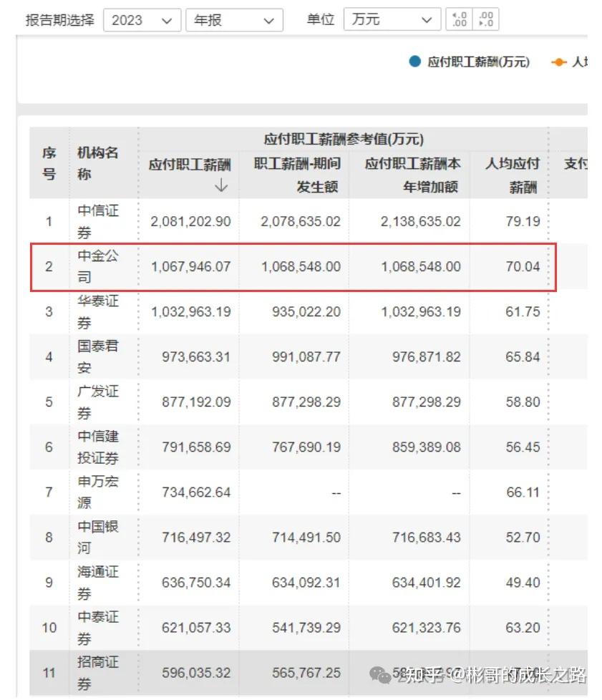Sort by the 应付职工薪酬 column arrow
This screenshot has width=602, height=700.
(221, 185)
